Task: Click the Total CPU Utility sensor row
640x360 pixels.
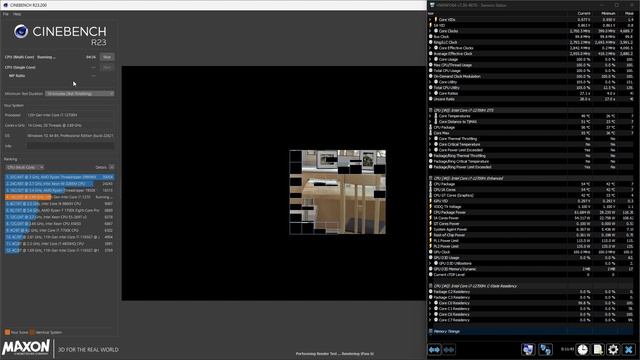Action: tap(531, 88)
